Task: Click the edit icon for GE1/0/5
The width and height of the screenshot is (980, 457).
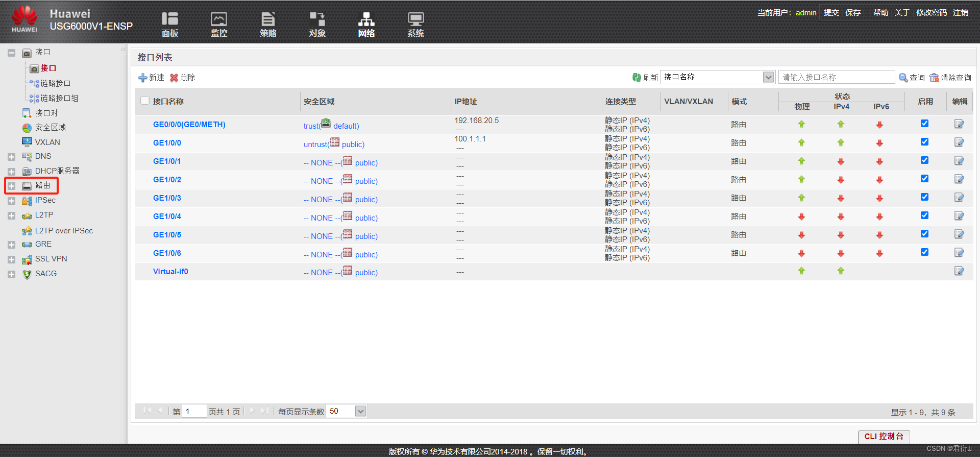Action: pos(959,234)
